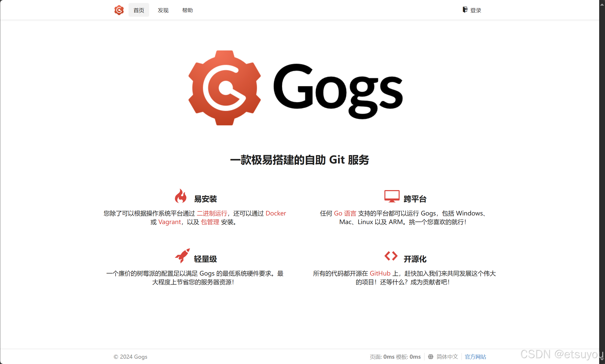Open the 简体中文 language selector
This screenshot has width=605, height=364.
click(447, 357)
